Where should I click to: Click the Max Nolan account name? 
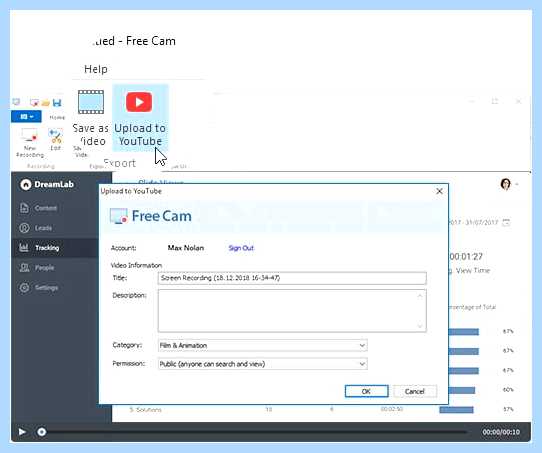click(186, 248)
